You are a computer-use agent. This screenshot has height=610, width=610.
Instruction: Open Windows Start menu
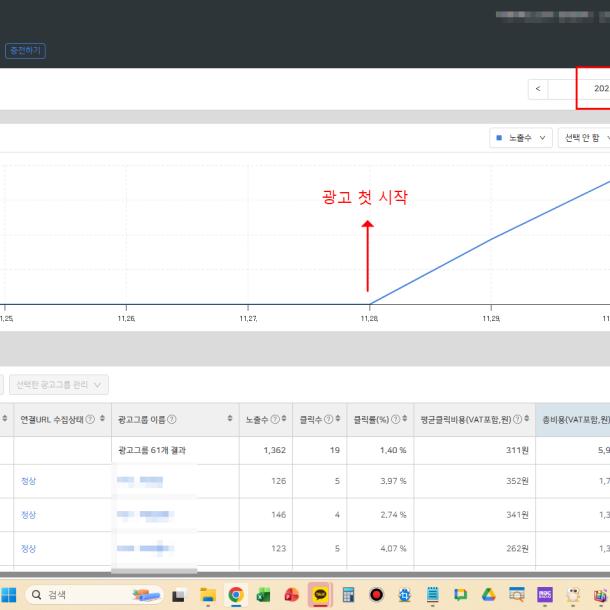point(10,594)
